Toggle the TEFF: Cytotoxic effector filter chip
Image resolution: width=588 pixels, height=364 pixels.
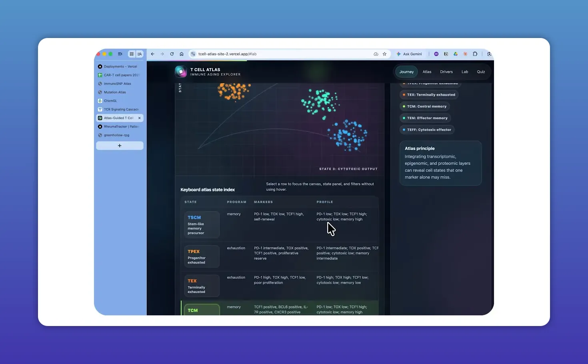427,130
